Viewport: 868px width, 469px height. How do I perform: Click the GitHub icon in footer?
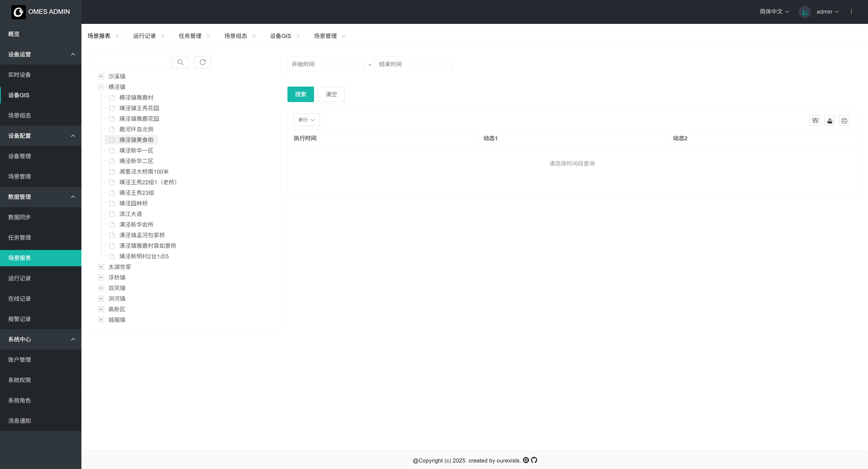point(534,460)
